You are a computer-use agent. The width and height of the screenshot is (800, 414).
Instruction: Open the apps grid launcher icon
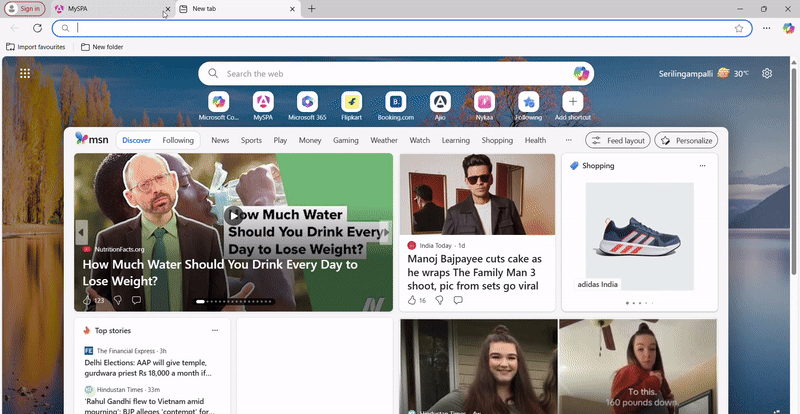coord(25,73)
